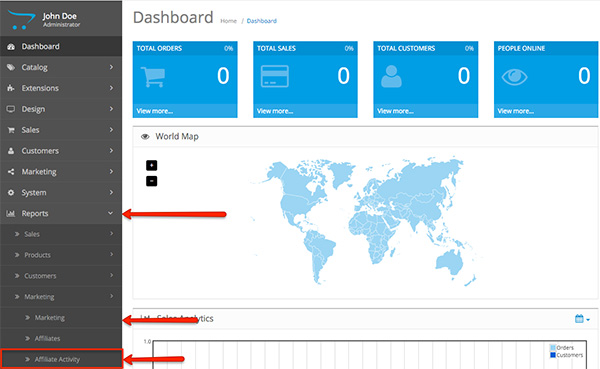
Task: Click the OpenCart cart logo
Action: [x=21, y=19]
